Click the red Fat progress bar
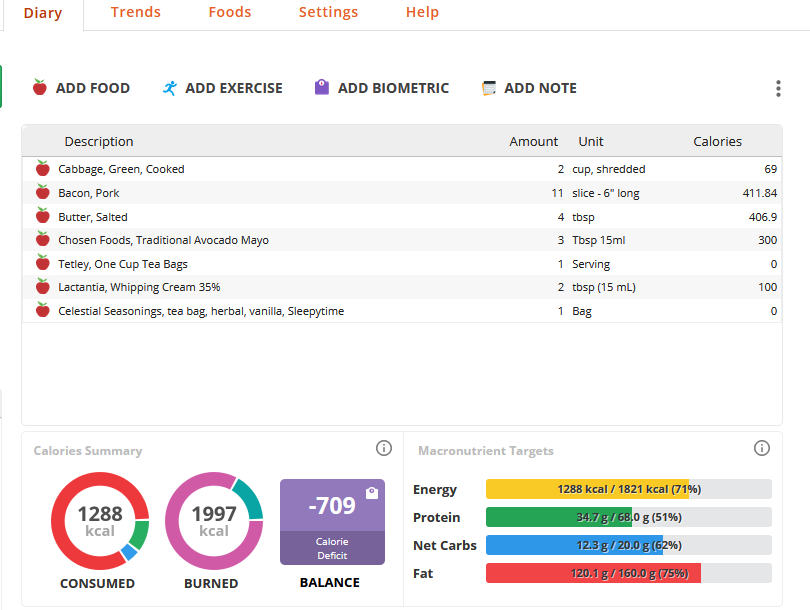This screenshot has width=810, height=610. [x=629, y=573]
